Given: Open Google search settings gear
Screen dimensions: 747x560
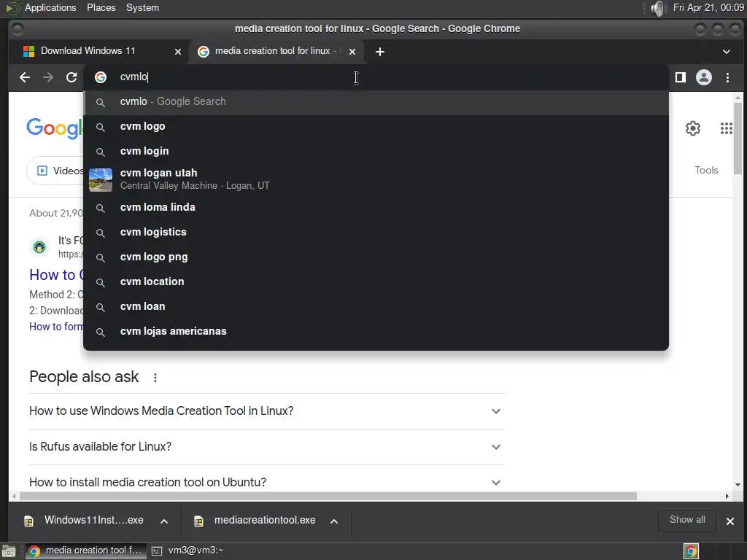Looking at the screenshot, I should tap(693, 128).
